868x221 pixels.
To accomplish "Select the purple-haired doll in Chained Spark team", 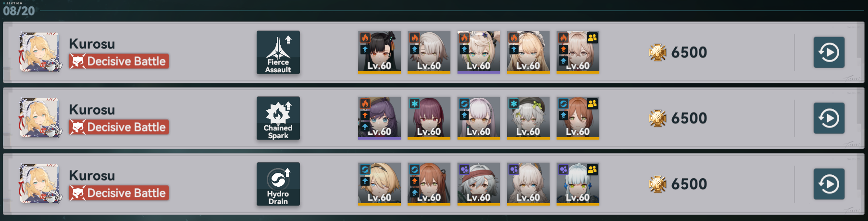I will (380, 118).
